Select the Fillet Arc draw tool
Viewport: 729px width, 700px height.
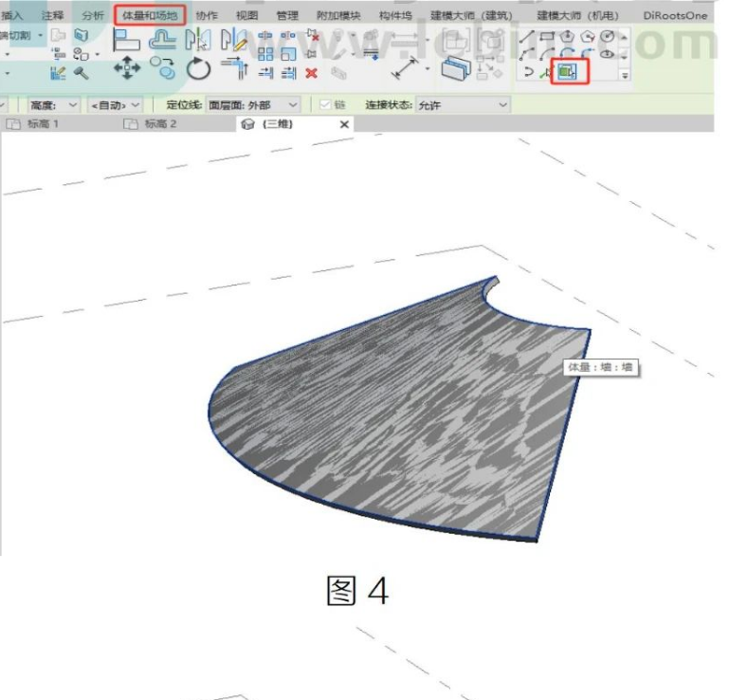click(588, 54)
